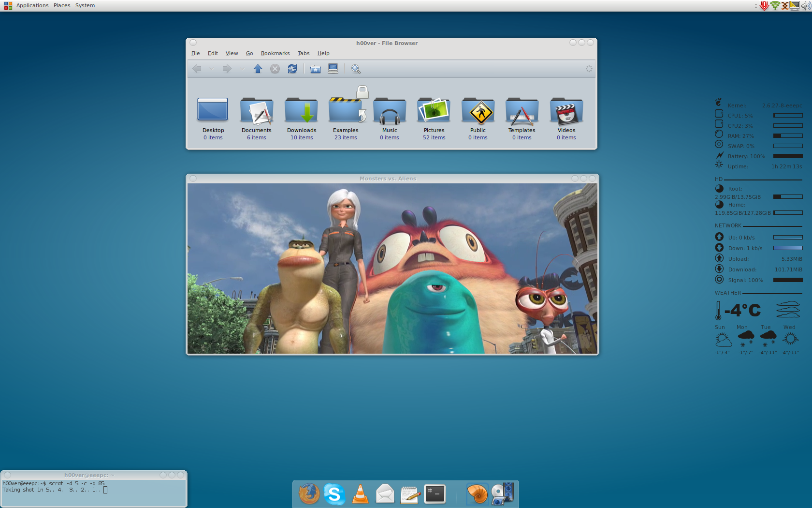Click the Search magnifier in toolbar
The image size is (812, 508).
coord(356,69)
